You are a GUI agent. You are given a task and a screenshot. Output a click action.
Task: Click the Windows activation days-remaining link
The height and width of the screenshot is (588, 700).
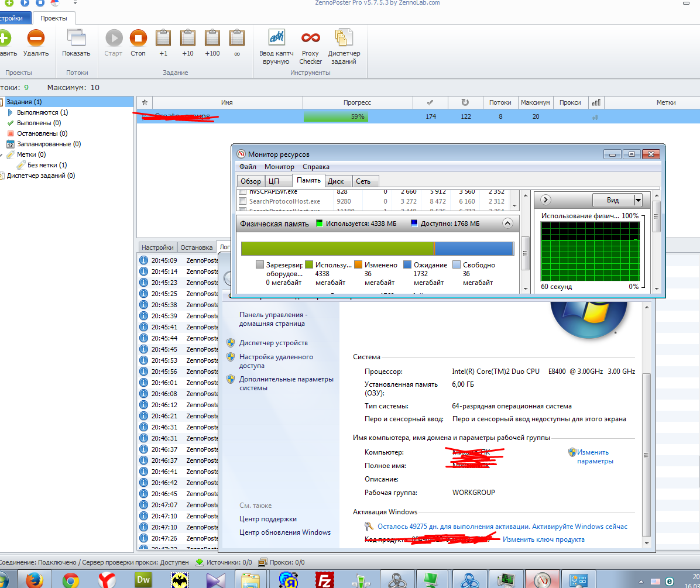tap(502, 527)
